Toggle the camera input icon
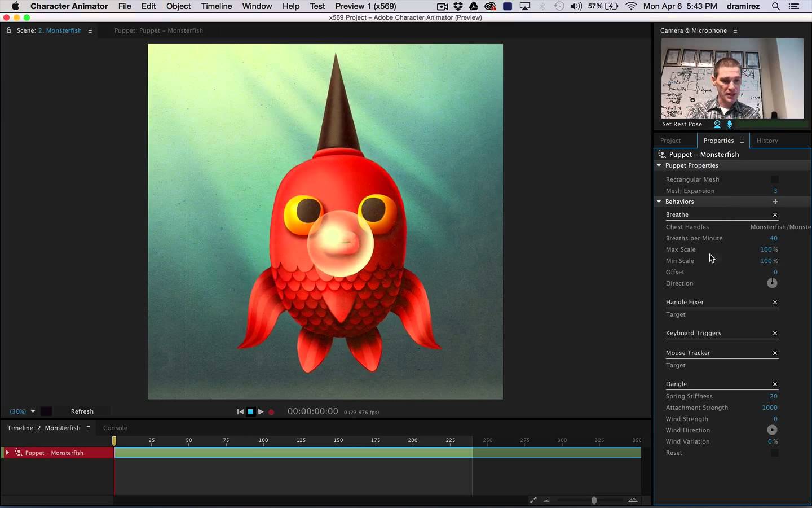Viewport: 812px width, 508px height. click(716, 124)
